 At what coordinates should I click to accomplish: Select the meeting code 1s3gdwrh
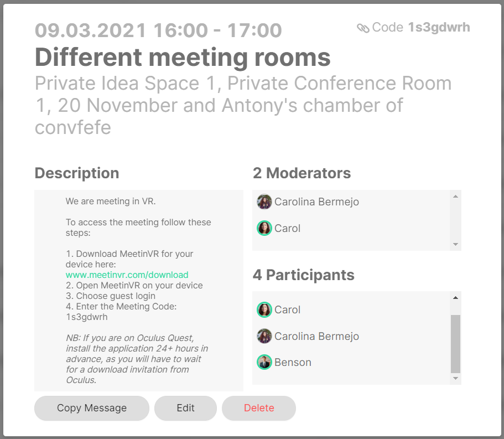439,27
